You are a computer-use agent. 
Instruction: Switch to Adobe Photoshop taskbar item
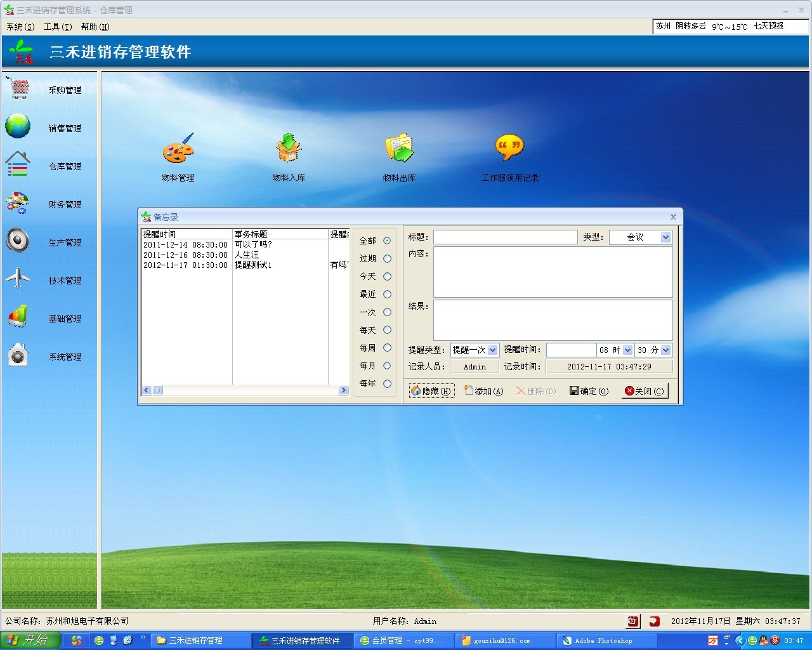click(606, 640)
